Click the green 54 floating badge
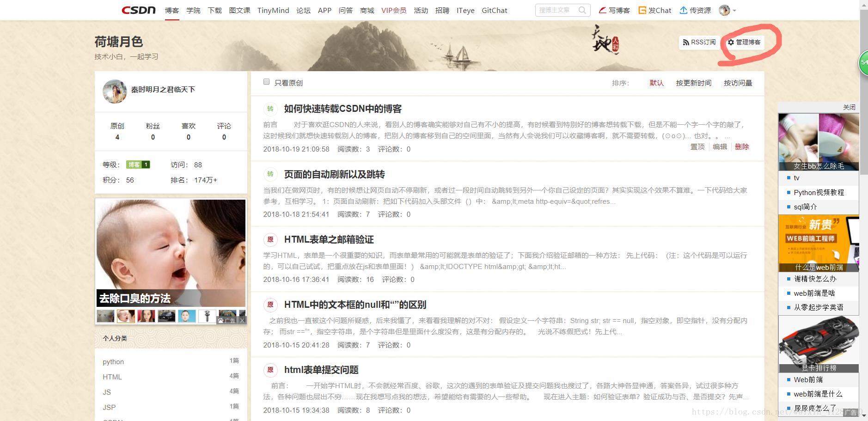The width and height of the screenshot is (868, 421). [x=863, y=63]
